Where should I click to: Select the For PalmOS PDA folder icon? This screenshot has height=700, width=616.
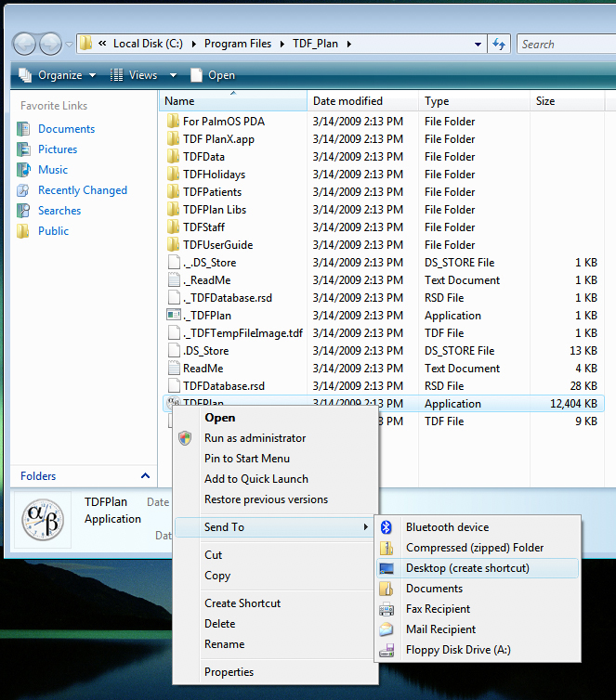pyautogui.click(x=174, y=122)
